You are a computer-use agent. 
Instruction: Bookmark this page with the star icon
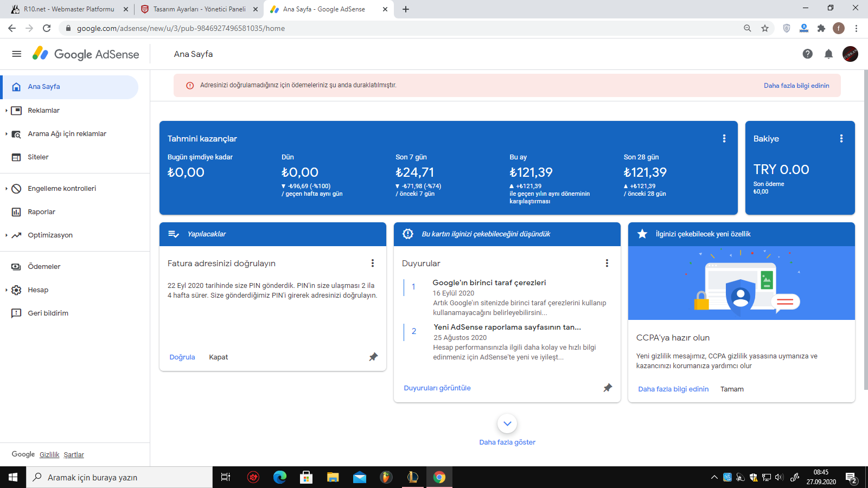pos(765,28)
